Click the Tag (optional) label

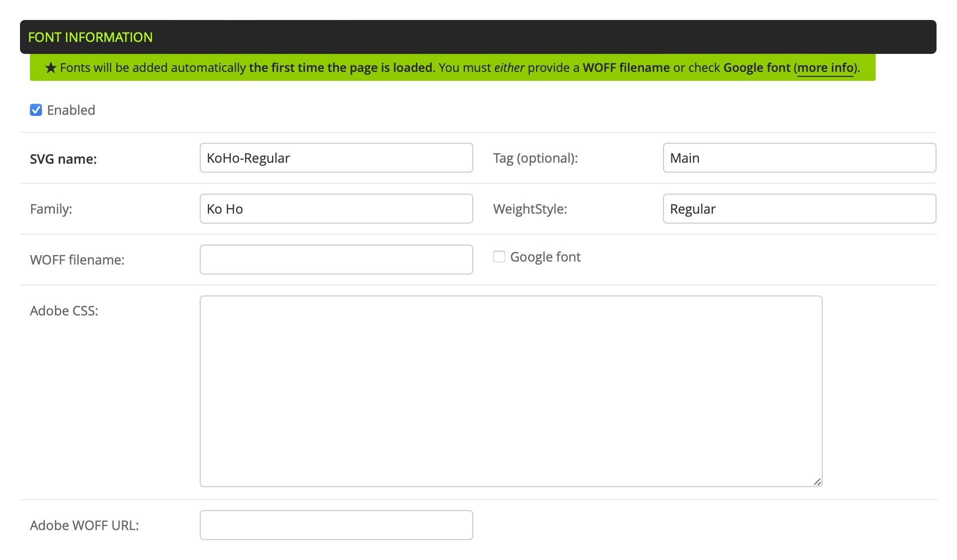535,158
